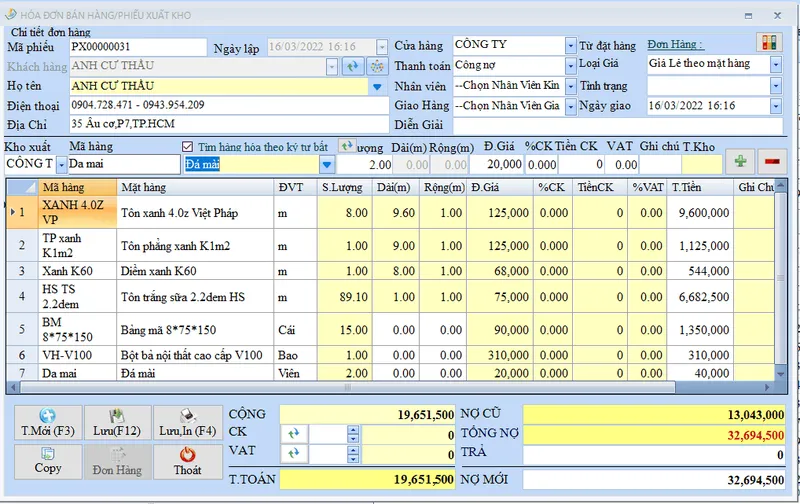800x504 pixels.
Task: Click the Copy button
Action: (x=48, y=461)
